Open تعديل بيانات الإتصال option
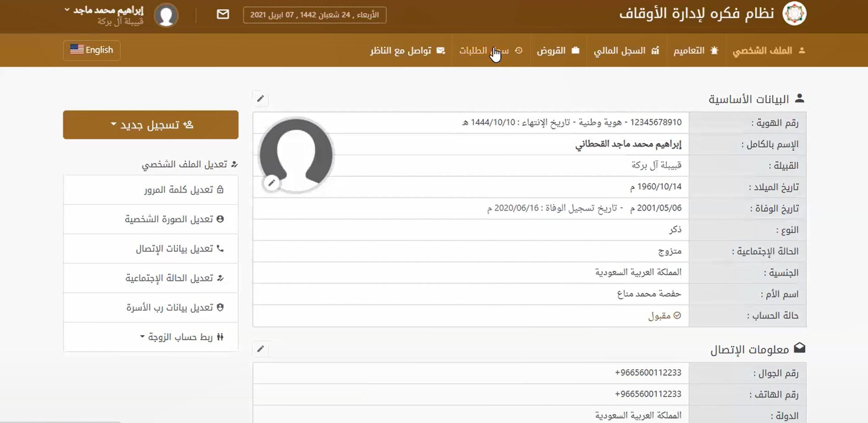Screen dimensions: 868x423 (179, 248)
